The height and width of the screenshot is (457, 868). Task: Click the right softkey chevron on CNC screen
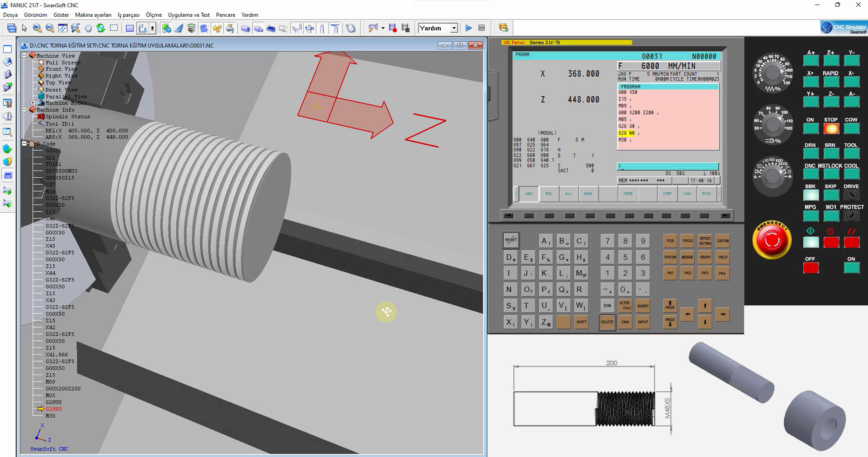(x=719, y=194)
